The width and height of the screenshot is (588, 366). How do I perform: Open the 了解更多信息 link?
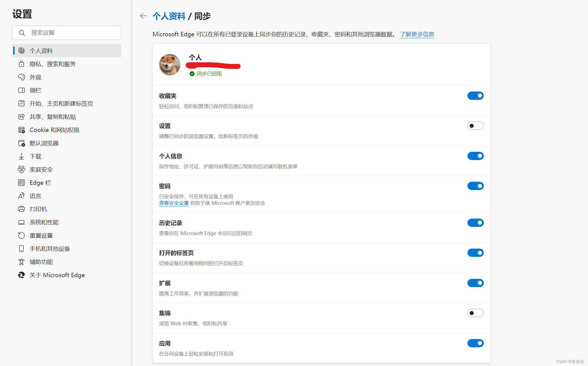pos(417,34)
